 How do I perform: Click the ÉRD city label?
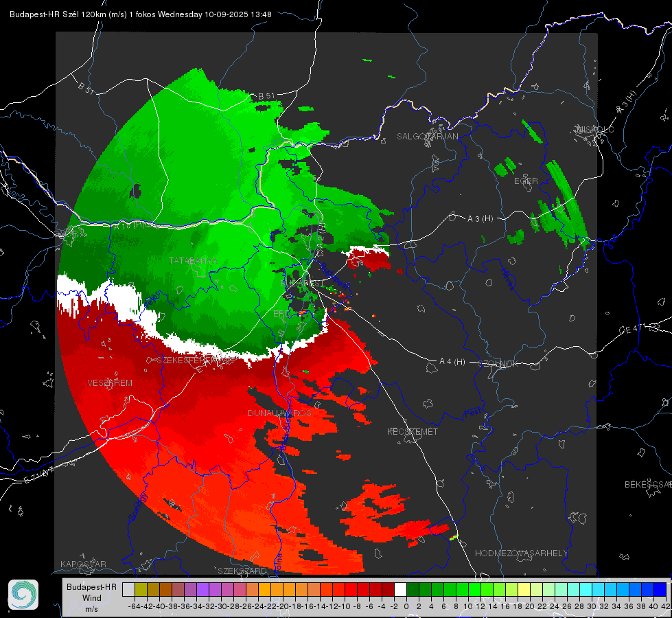tap(281, 314)
